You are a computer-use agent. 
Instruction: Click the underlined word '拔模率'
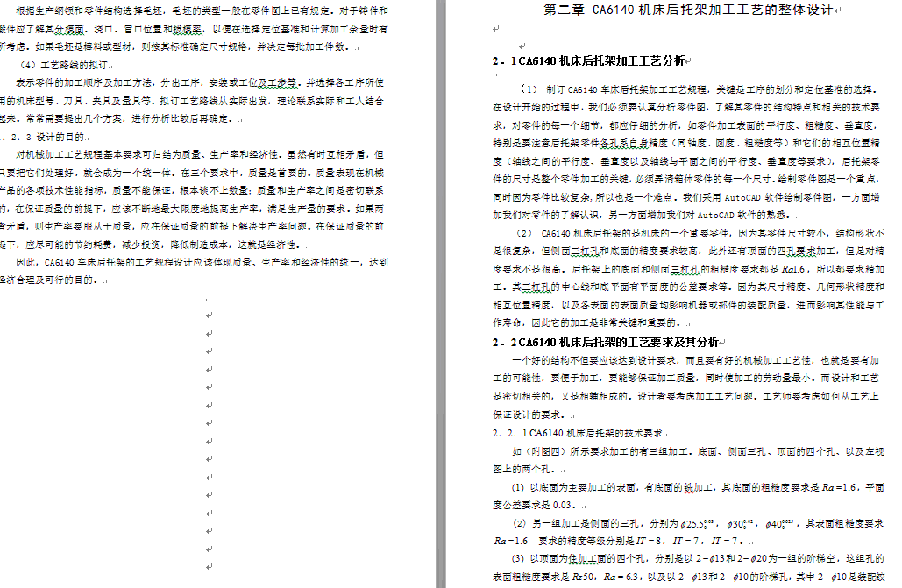tap(188, 29)
